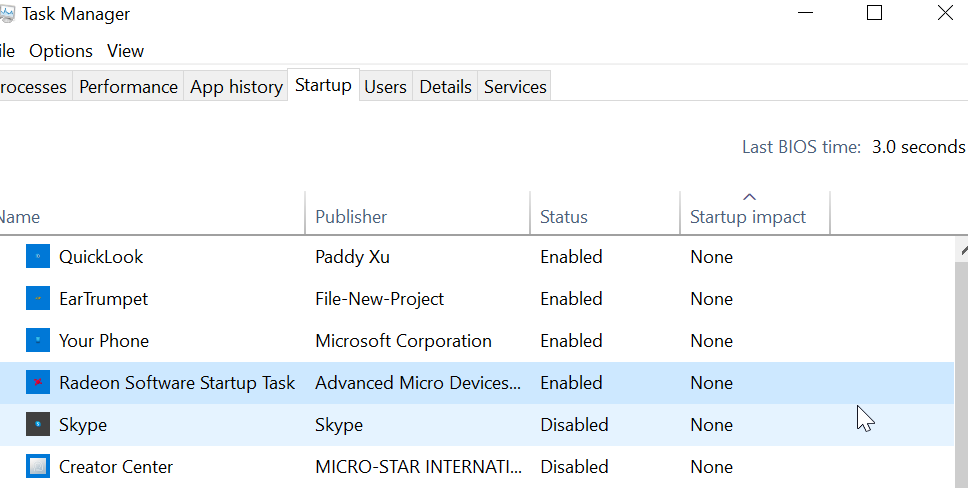Click the Creator Center app icon
968x488 pixels.
(38, 466)
